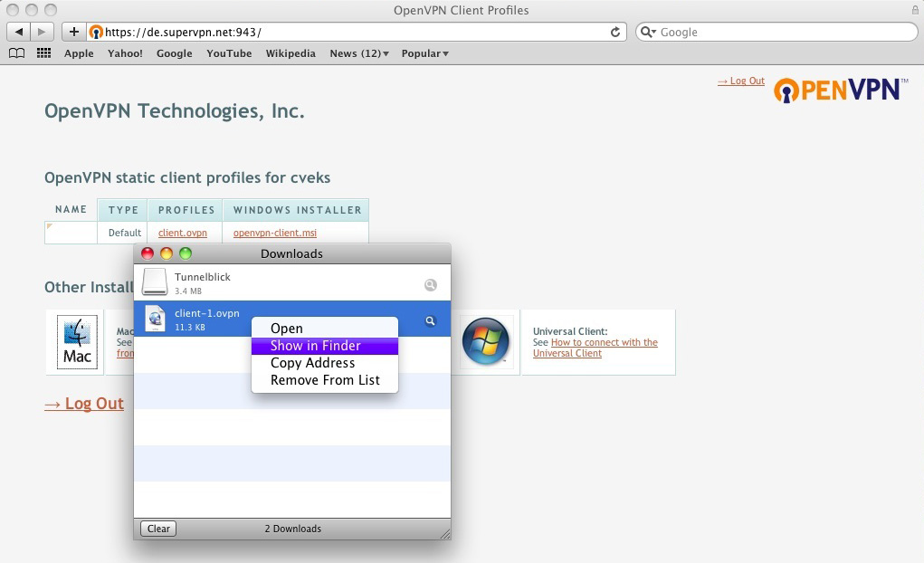
Task: Select Show in Finder menu item
Action: tap(325, 346)
